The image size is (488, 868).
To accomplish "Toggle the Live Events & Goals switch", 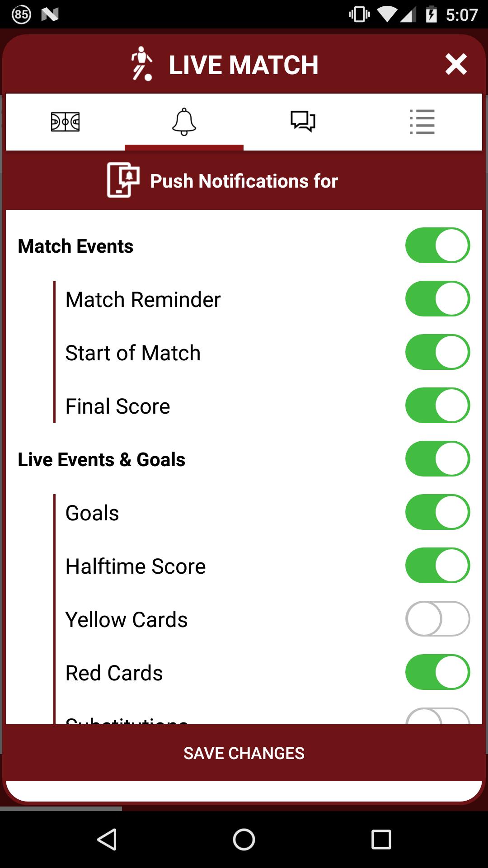I will (437, 458).
